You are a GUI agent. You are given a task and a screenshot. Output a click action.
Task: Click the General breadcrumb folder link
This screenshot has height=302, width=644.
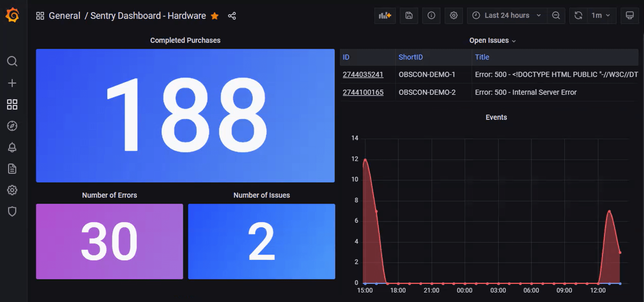(64, 16)
